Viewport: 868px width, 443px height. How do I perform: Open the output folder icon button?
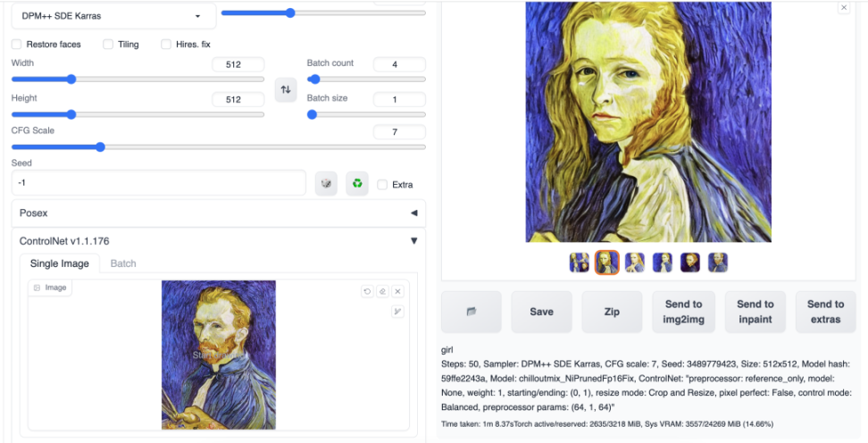pos(472,312)
